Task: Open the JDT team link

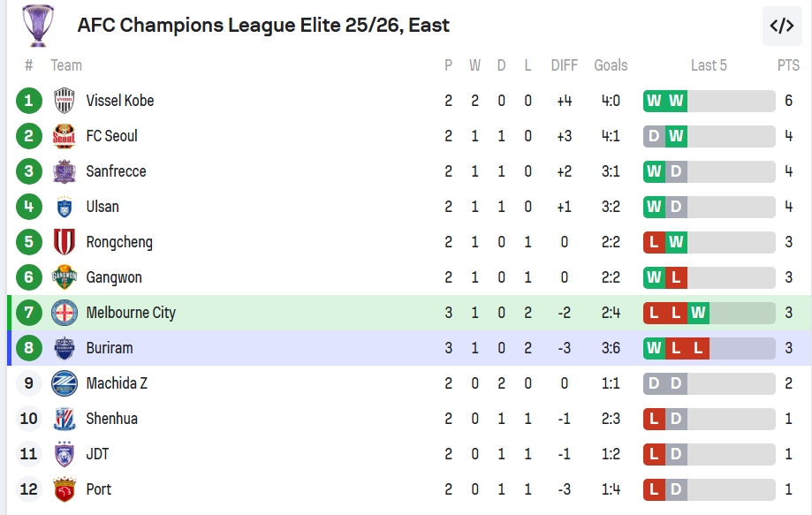Action: coord(97,454)
